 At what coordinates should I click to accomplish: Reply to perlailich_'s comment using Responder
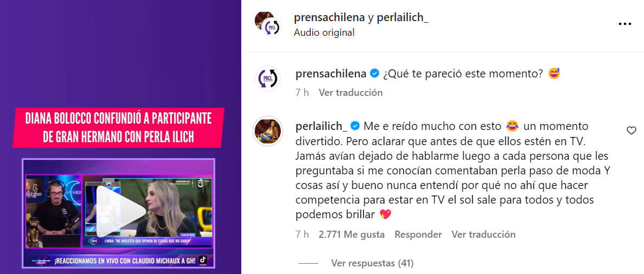418,234
